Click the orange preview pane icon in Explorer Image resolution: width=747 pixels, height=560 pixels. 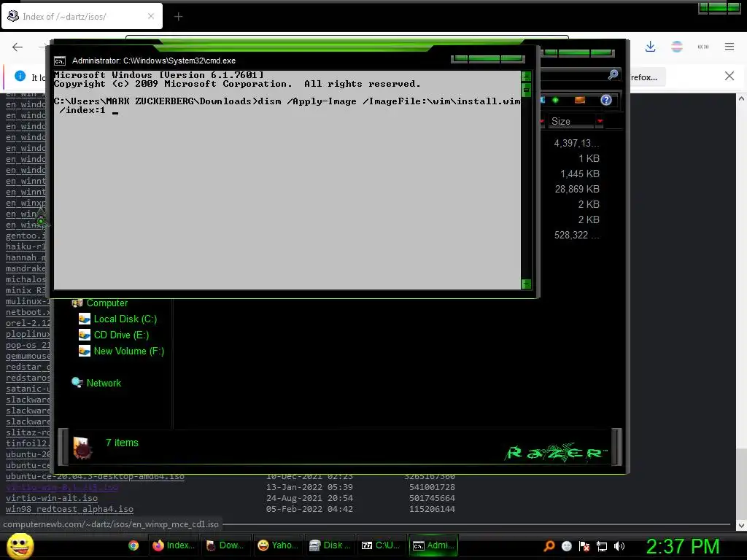tap(580, 100)
